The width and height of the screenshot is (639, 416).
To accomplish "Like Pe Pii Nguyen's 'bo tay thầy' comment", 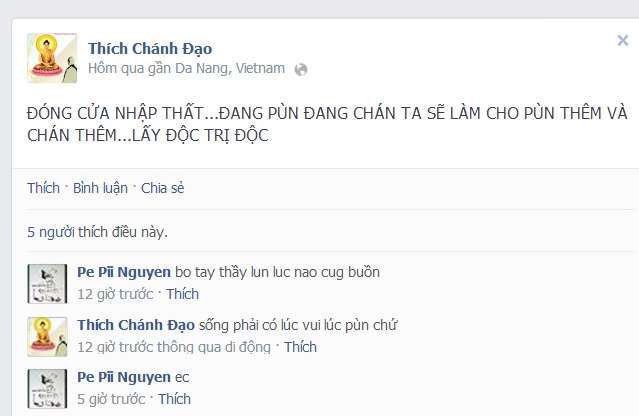I will click(182, 294).
